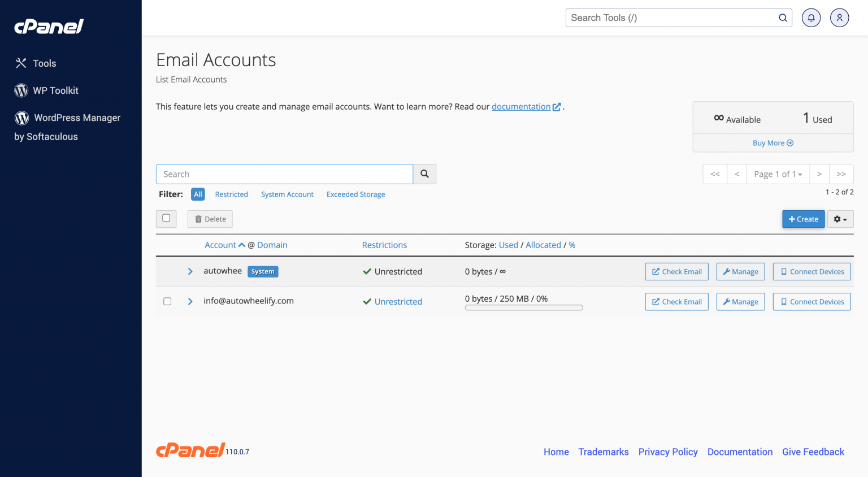Click inside the email account Search field
The width and height of the screenshot is (868, 477).
tap(284, 174)
